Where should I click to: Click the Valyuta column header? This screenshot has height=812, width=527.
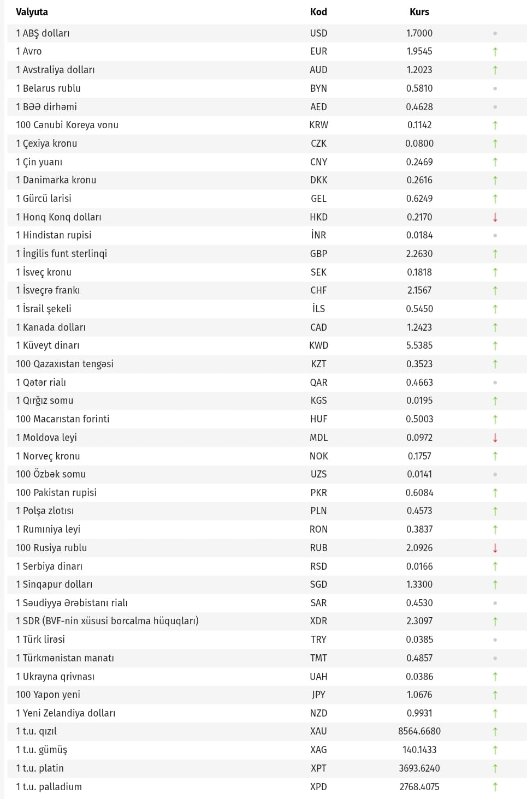coord(32,12)
